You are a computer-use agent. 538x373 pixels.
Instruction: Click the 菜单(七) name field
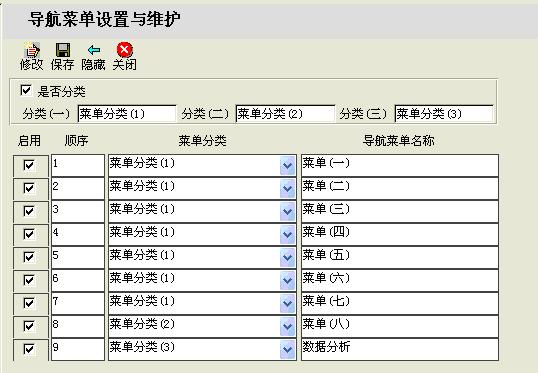400,303
